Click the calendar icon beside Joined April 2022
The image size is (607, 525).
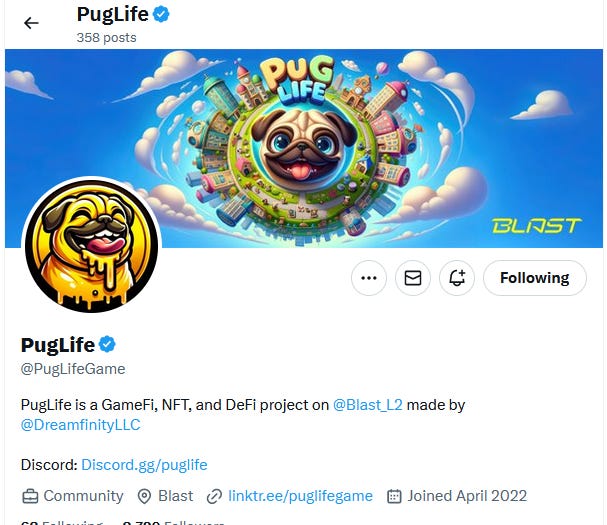(394, 496)
